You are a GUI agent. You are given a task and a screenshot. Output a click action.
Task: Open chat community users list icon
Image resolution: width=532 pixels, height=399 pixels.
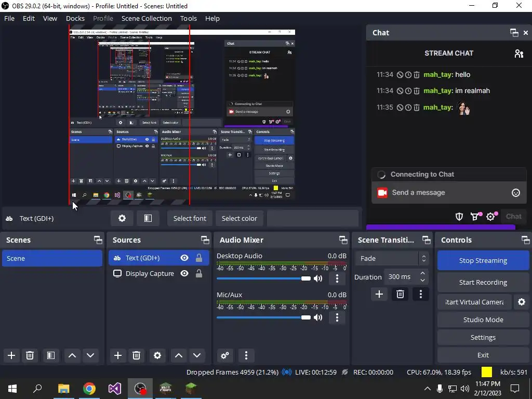tap(519, 54)
